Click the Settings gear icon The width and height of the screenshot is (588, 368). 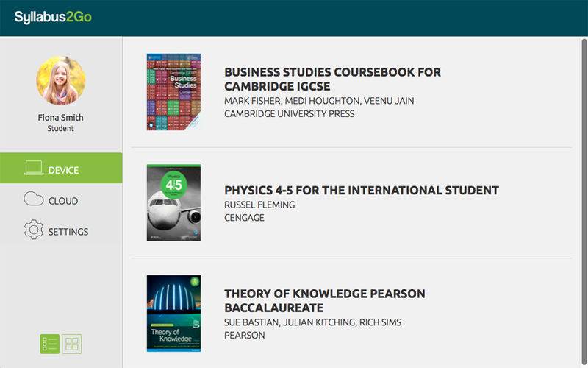34,230
